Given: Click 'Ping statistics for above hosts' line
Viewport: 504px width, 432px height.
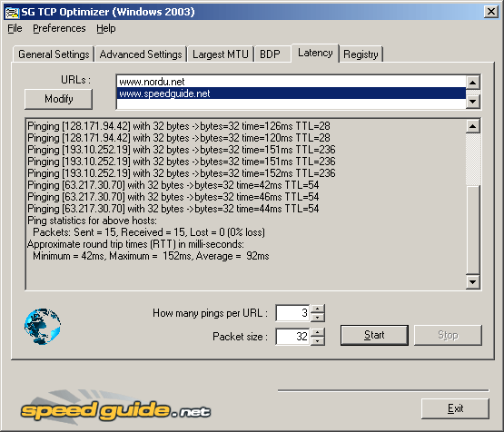Looking at the screenshot, I should pyautogui.click(x=93, y=221).
